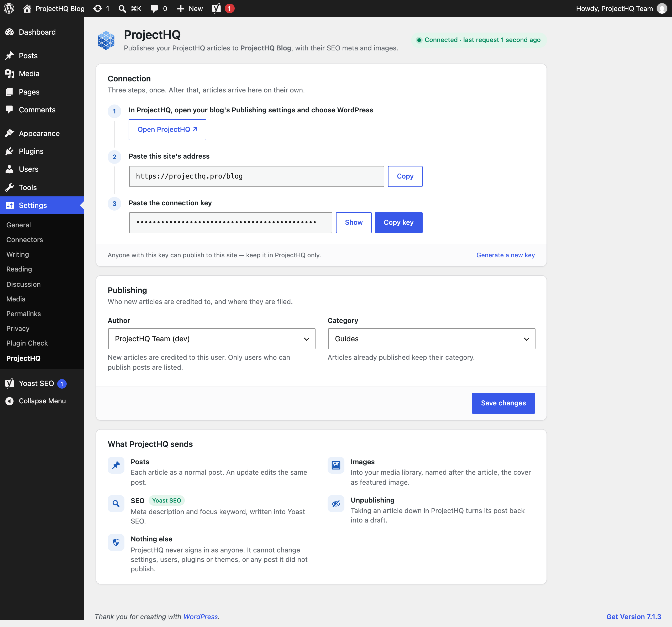Click the Copy key button

click(x=398, y=223)
